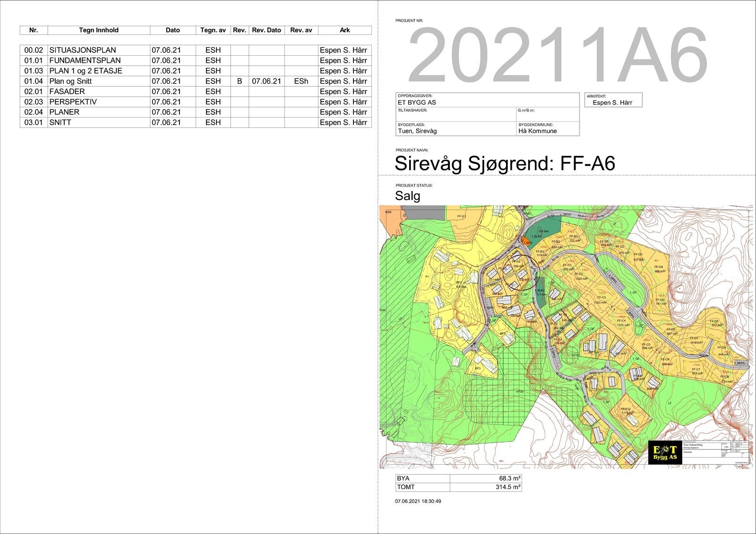Click the 'ESH' cell in the FUNDAMENTSPLAN row
This screenshot has width=756, height=534.
pyautogui.click(x=213, y=60)
